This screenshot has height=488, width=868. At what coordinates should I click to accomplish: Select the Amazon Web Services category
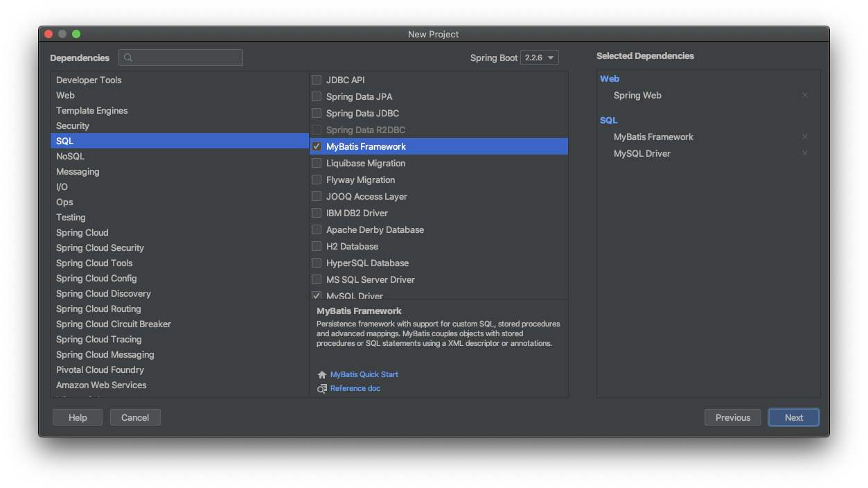coord(179,385)
